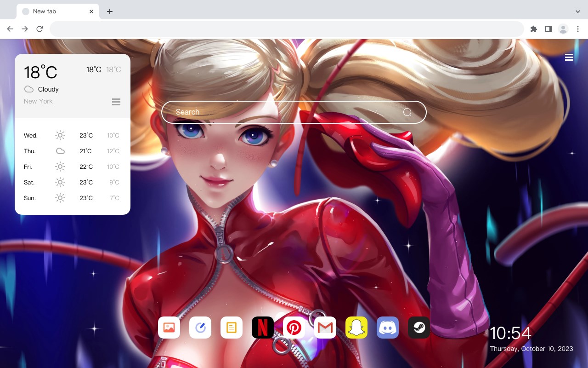Click the Thursday cloud weather icon
This screenshot has height=368, width=588.
[60, 151]
